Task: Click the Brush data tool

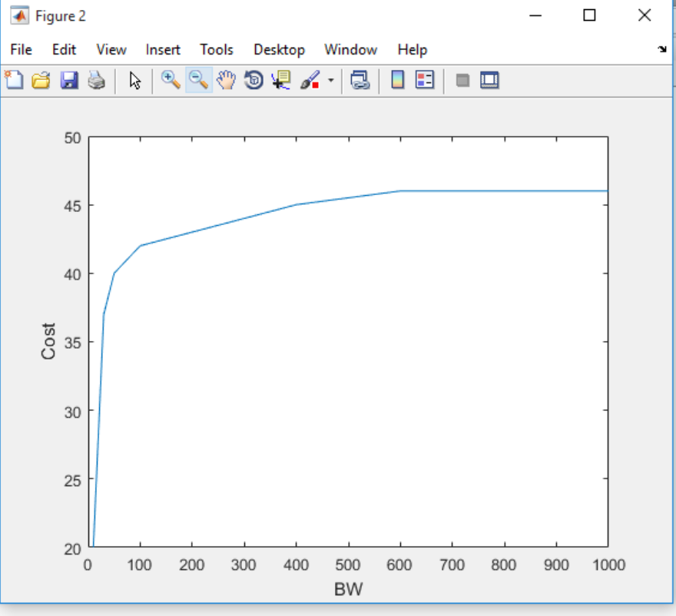Action: click(311, 80)
